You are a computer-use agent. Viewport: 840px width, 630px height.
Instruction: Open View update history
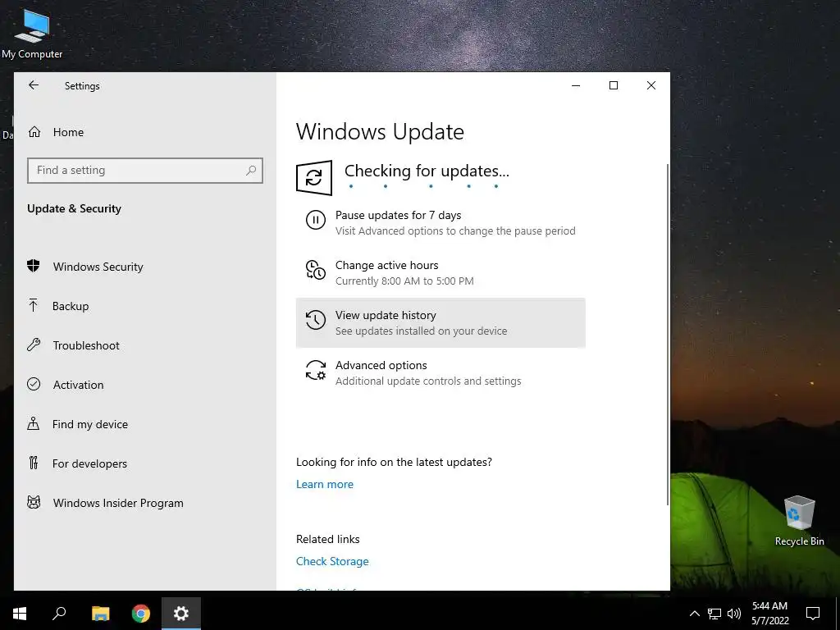[441, 322]
